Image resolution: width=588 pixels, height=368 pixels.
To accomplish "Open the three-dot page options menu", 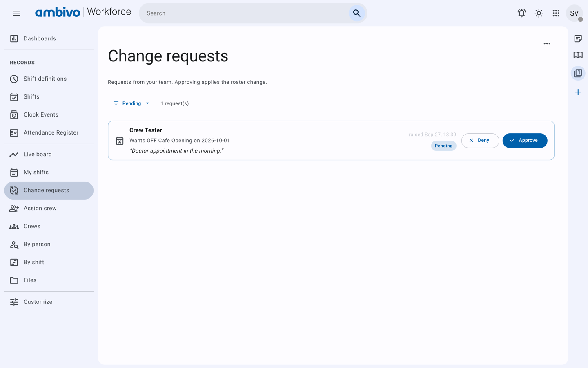I will tap(547, 43).
